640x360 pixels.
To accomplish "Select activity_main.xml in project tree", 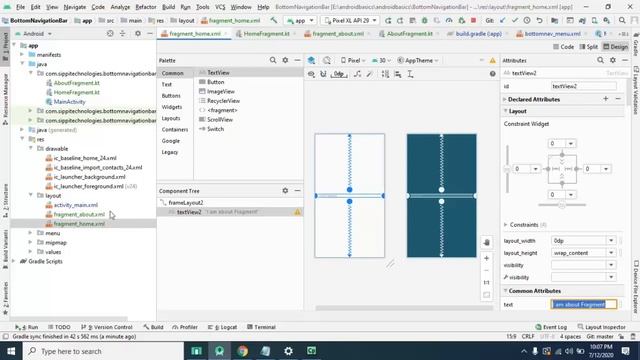I will (76, 205).
